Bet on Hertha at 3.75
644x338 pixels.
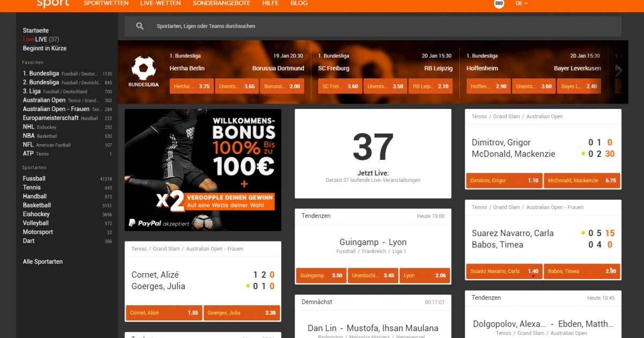point(192,86)
